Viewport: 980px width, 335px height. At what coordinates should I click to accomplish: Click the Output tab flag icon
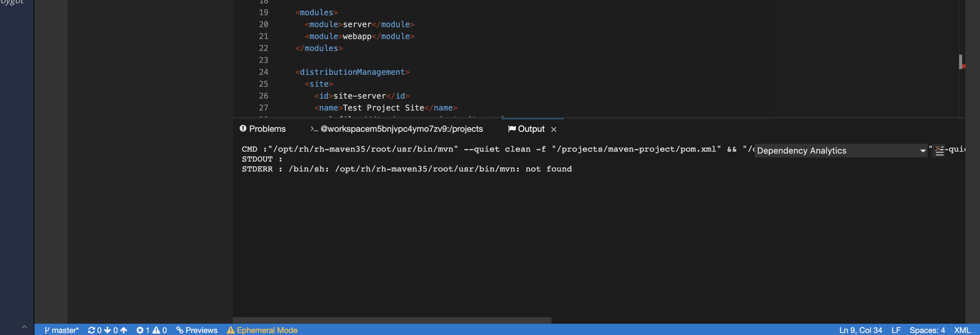512,129
